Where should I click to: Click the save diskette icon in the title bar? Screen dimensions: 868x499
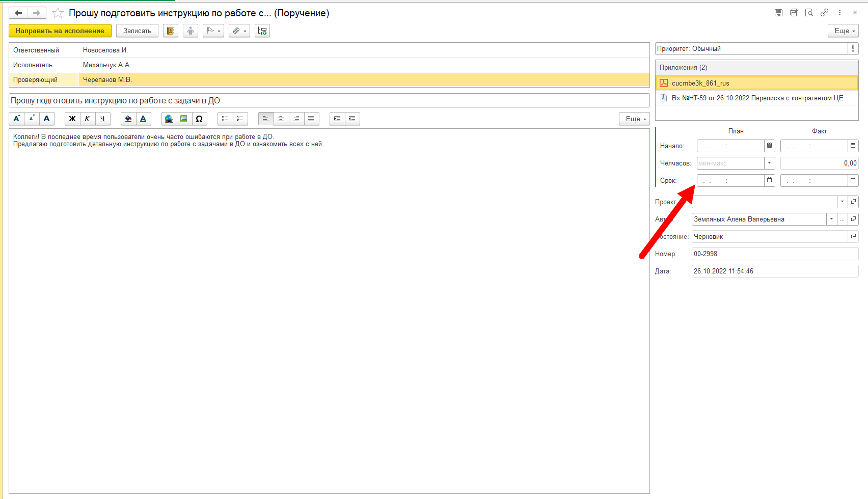(x=778, y=13)
